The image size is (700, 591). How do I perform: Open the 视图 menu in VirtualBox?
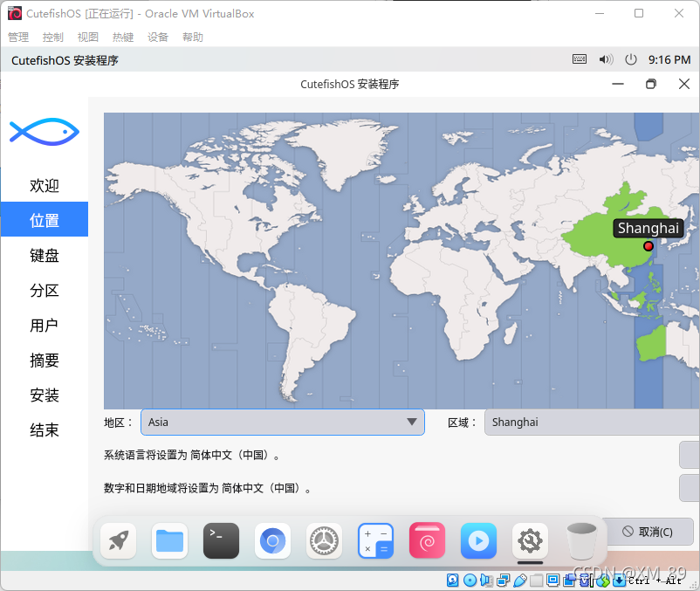point(88,37)
